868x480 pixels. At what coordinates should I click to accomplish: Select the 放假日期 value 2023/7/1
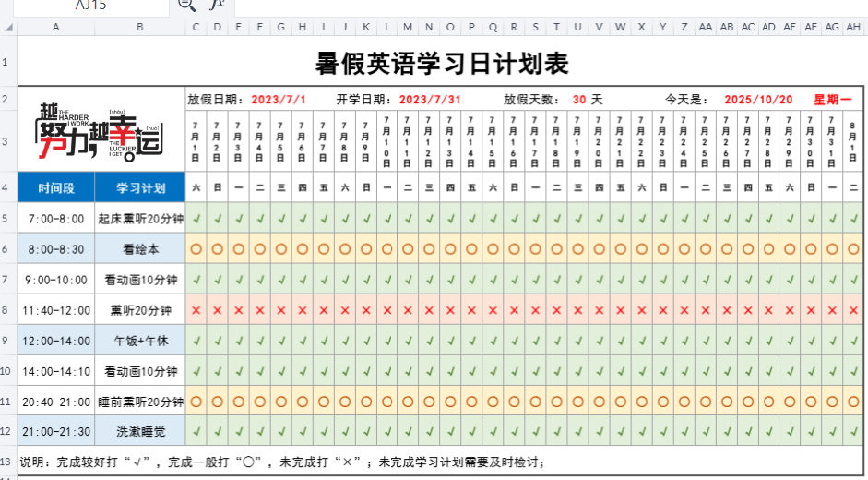point(279,100)
